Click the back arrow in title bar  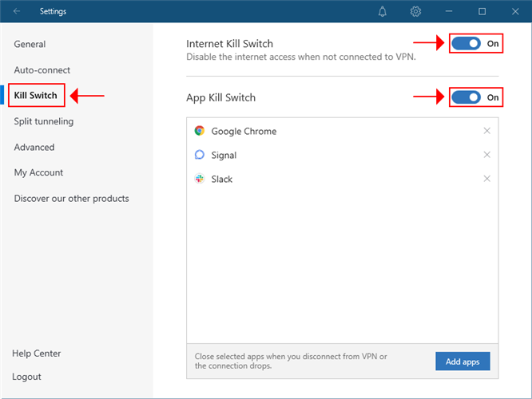[x=17, y=11]
